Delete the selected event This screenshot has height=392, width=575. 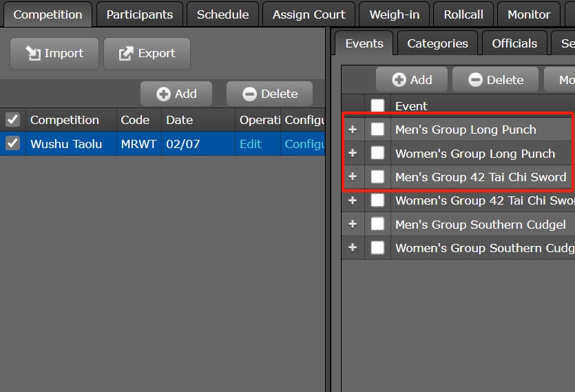tap(496, 80)
